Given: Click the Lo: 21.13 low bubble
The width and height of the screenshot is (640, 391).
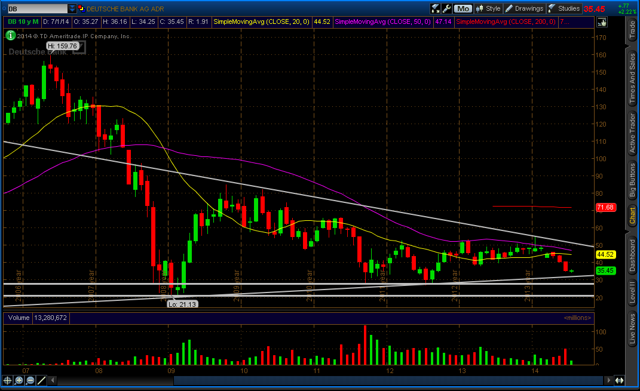Looking at the screenshot, I should click(182, 304).
